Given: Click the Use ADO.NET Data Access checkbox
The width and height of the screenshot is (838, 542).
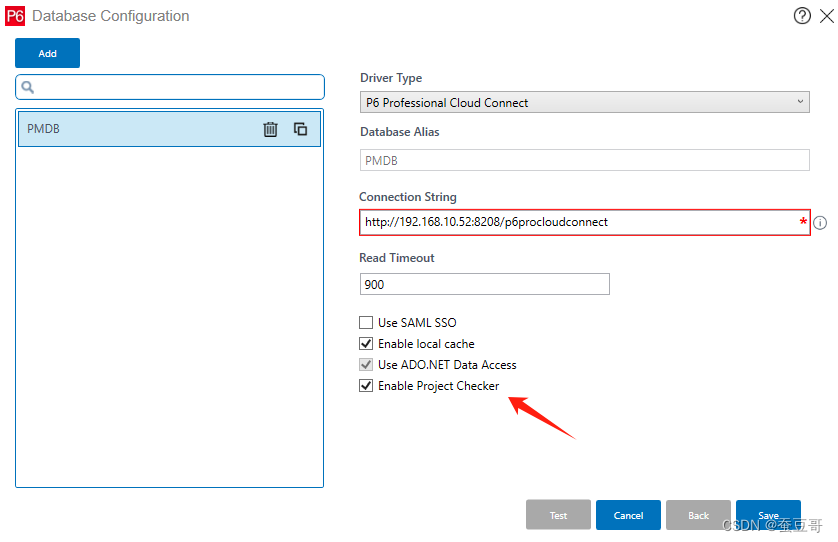Looking at the screenshot, I should point(366,365).
